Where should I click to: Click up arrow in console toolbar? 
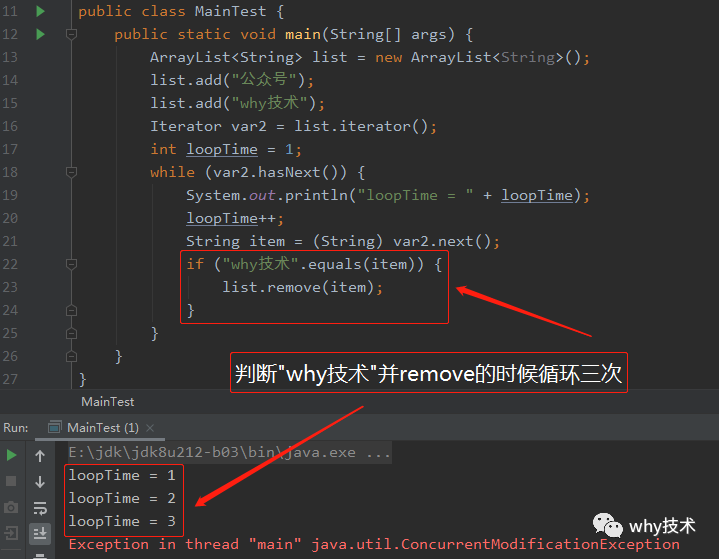(40, 456)
